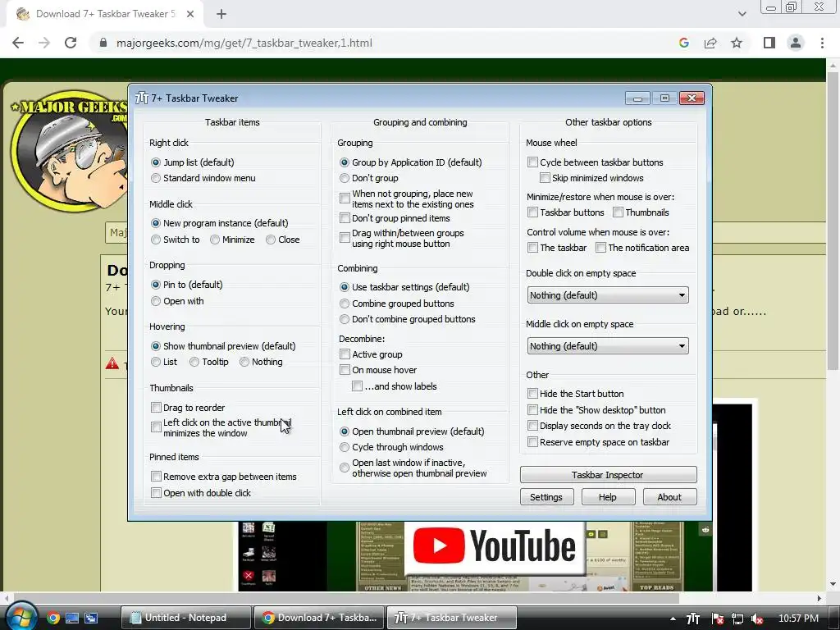The image size is (840, 630).
Task: Click the Google icon in address bar
Action: (683, 43)
